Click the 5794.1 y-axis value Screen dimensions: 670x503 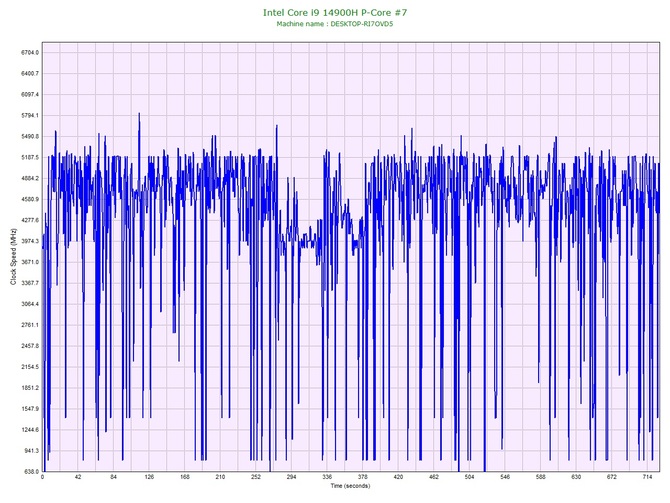coord(30,115)
